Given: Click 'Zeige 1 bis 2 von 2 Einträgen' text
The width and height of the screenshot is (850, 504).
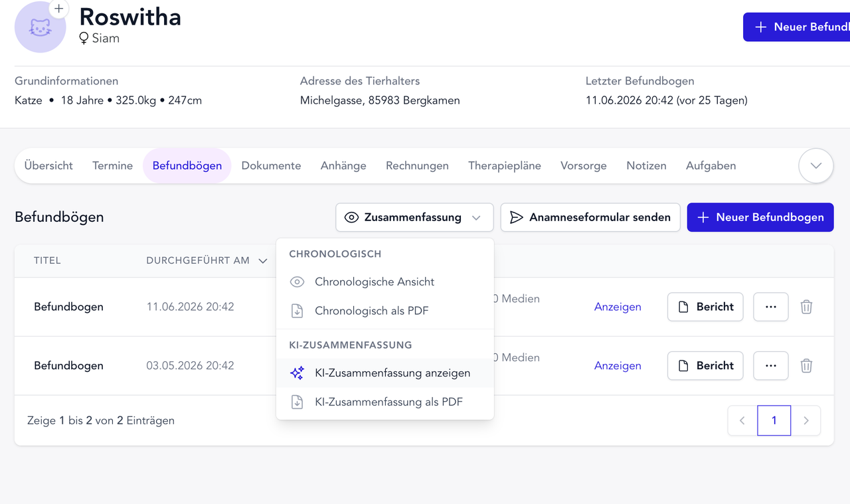Looking at the screenshot, I should pyautogui.click(x=101, y=420).
